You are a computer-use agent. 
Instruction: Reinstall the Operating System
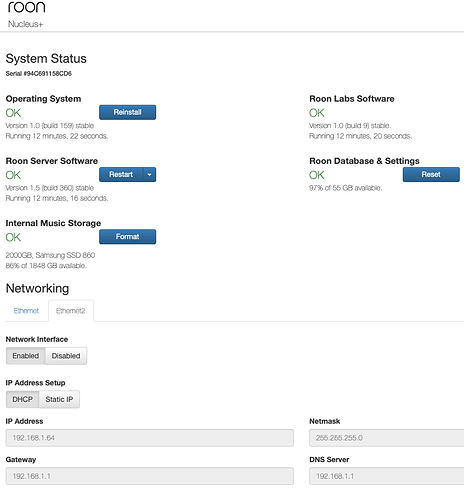click(x=127, y=112)
